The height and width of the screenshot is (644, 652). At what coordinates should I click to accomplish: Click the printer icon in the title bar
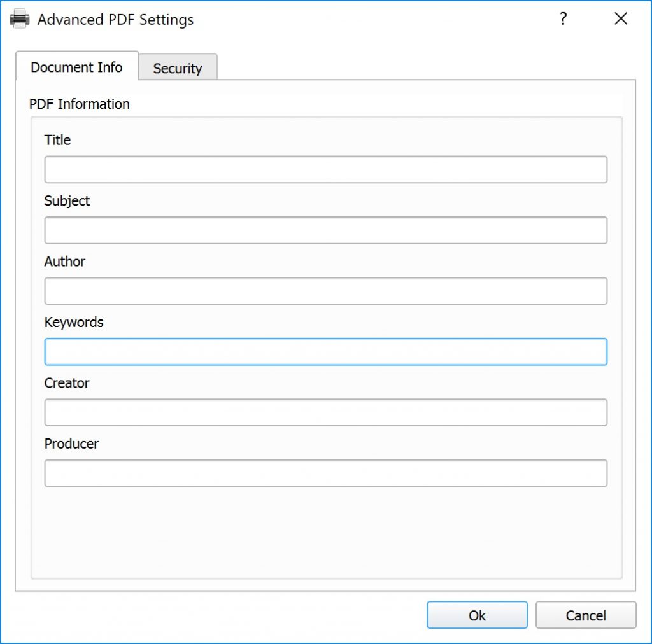(20, 19)
